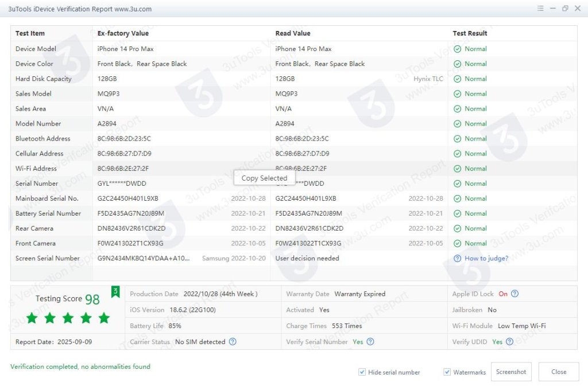This screenshot has height=390, width=588.
Task: Click Bluetooth Address Normal check icon
Action: pos(457,139)
